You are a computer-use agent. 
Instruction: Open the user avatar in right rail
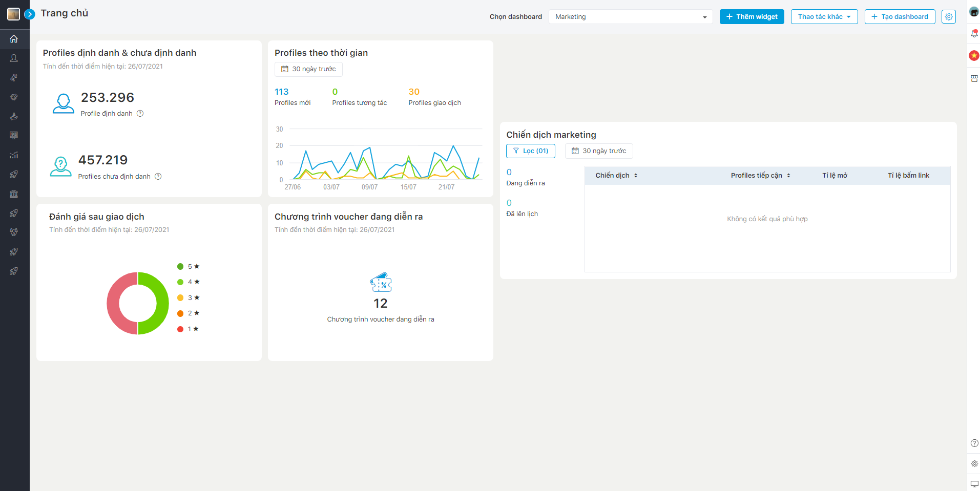coord(974,12)
